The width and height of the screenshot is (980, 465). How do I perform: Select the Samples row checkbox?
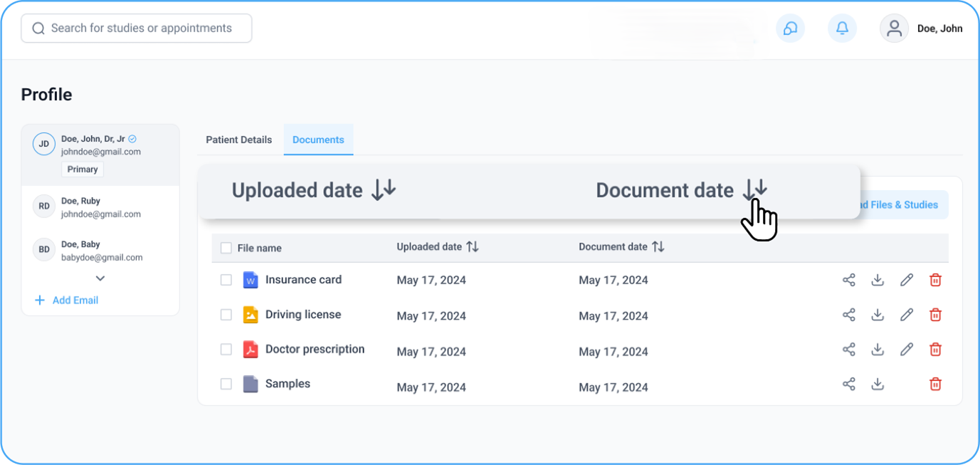pyautogui.click(x=226, y=384)
